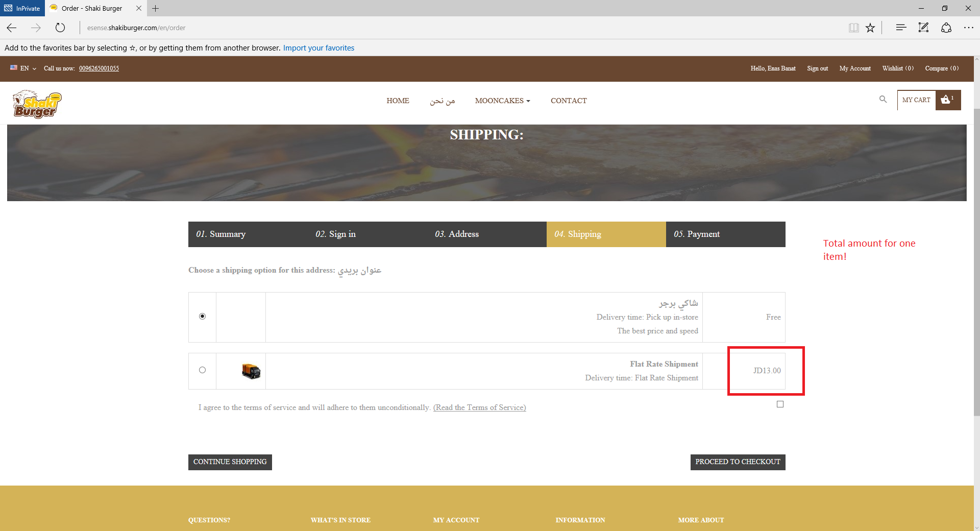Click the Sign out link
980x531 pixels.
pyautogui.click(x=817, y=68)
